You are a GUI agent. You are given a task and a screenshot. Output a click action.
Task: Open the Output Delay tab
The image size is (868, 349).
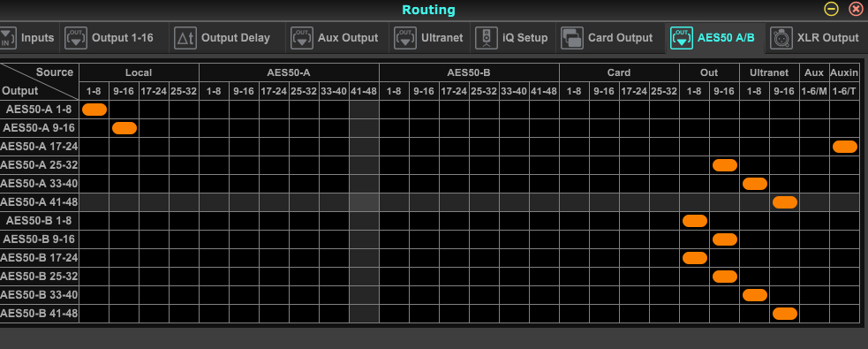(227, 38)
